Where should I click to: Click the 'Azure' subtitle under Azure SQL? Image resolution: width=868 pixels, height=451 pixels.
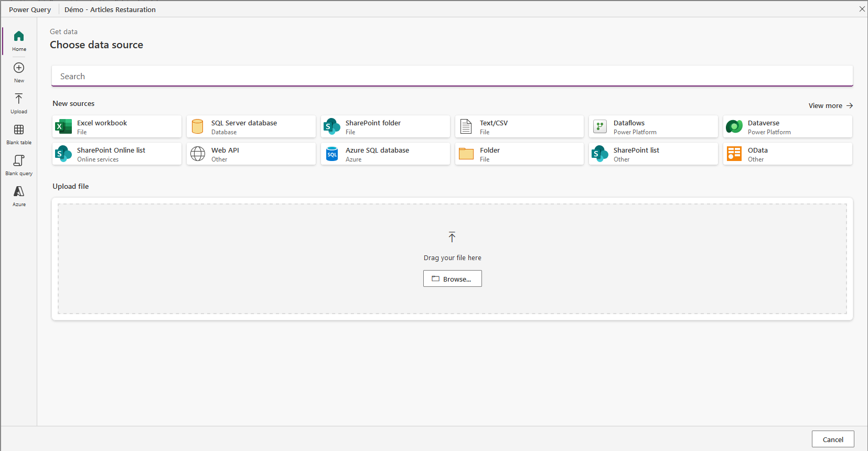pos(353,159)
